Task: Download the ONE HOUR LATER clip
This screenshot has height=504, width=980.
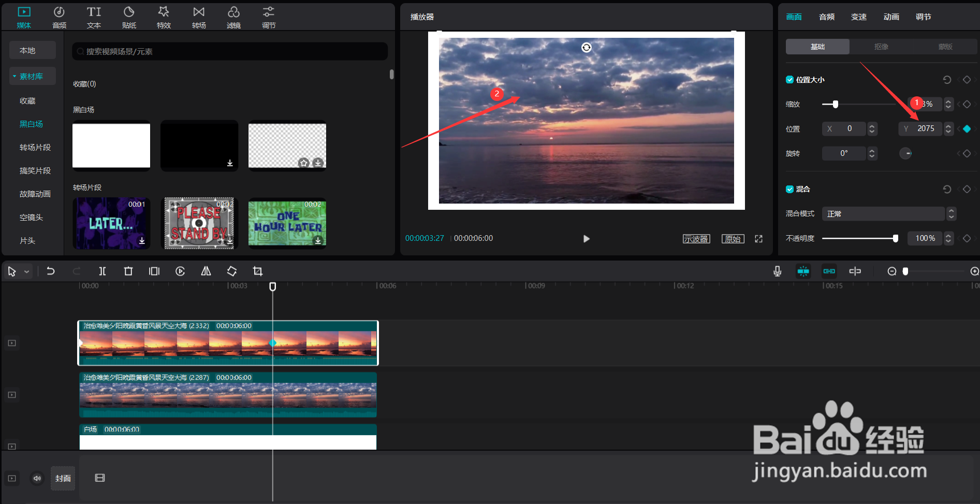Action: 318,241
